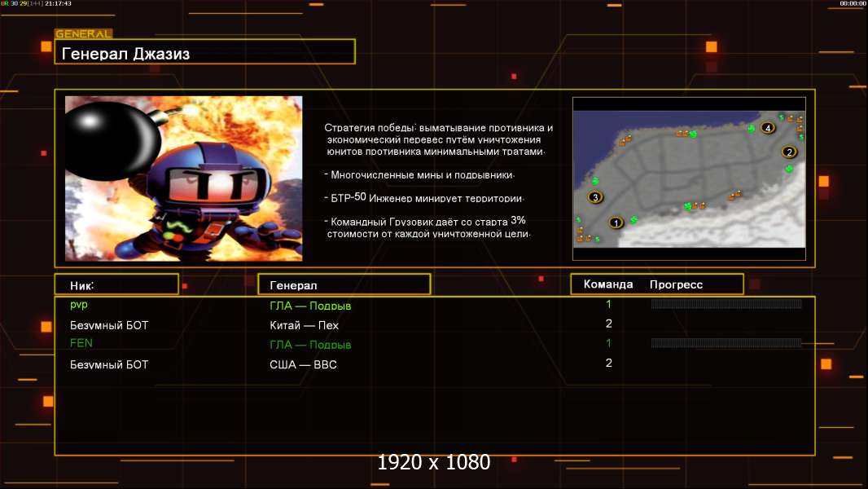Click the pvp player loading progress bar
This screenshot has width=868, height=489.
(x=726, y=303)
